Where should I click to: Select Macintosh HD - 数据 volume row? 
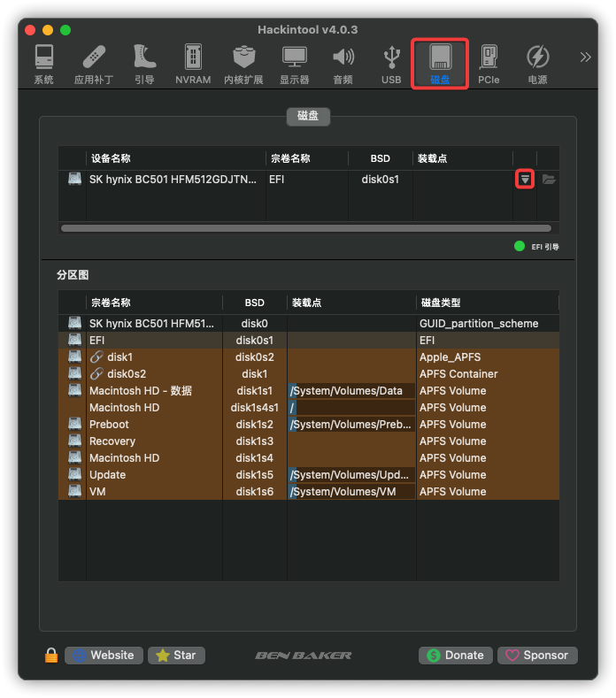coord(309,391)
